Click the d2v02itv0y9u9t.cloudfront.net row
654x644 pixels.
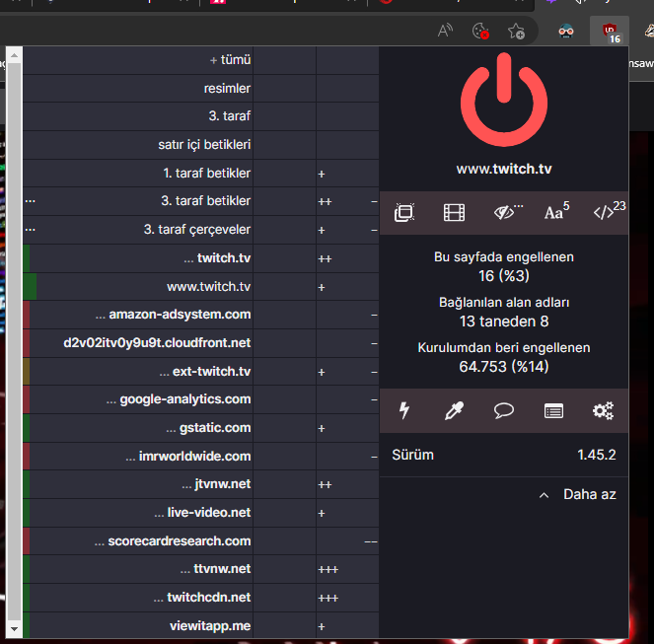point(138,343)
